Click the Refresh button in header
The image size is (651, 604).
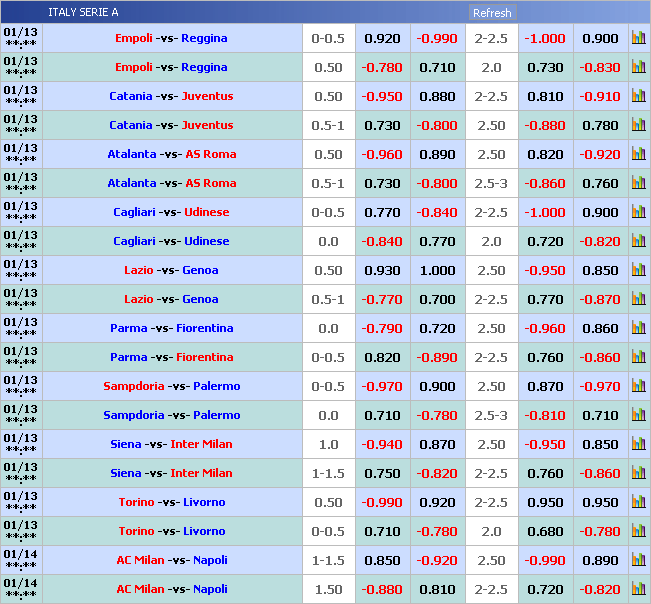click(492, 13)
